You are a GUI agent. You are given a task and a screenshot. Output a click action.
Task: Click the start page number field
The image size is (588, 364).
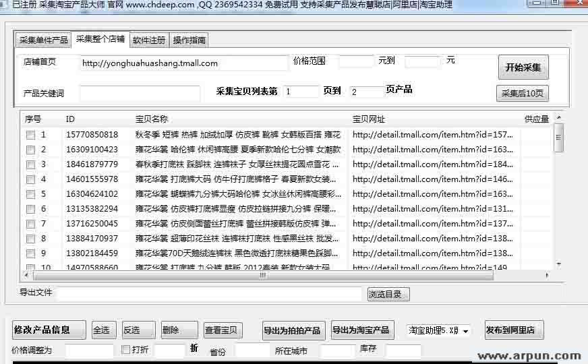pos(300,91)
